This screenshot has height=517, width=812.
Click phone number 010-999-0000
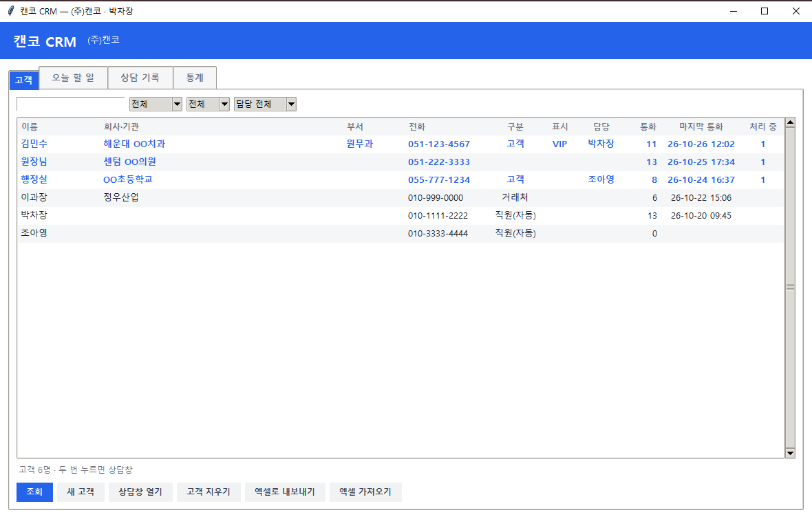tap(436, 198)
